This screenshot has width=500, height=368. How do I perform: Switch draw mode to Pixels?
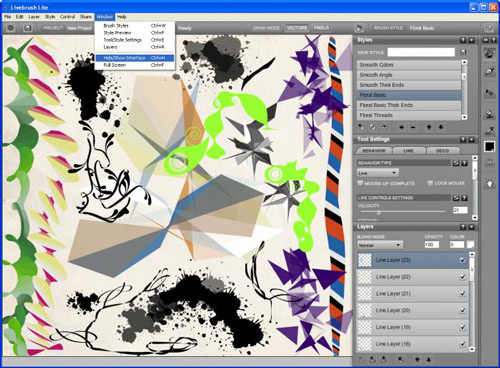pyautogui.click(x=321, y=28)
